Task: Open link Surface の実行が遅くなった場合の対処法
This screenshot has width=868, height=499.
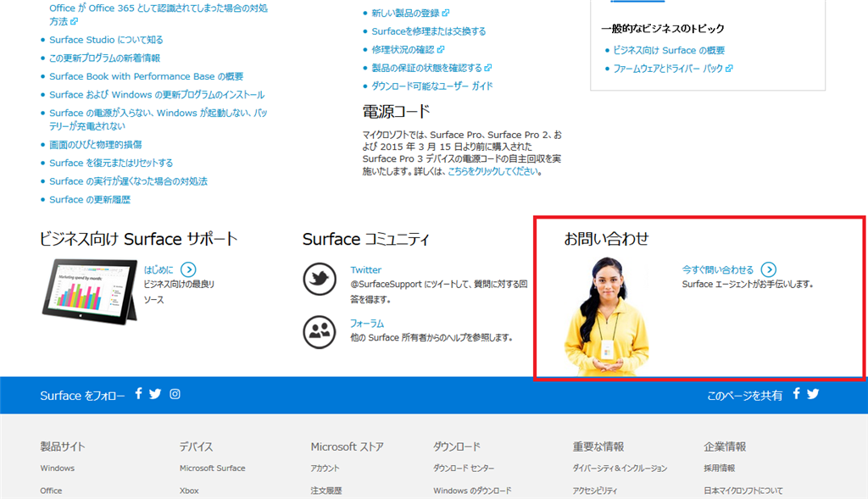Action: click(x=129, y=181)
